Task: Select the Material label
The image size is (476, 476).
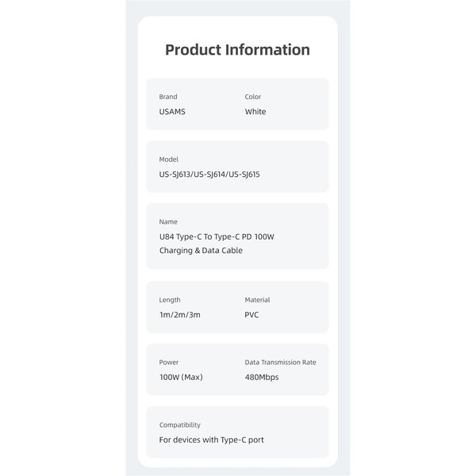Action: 257,300
